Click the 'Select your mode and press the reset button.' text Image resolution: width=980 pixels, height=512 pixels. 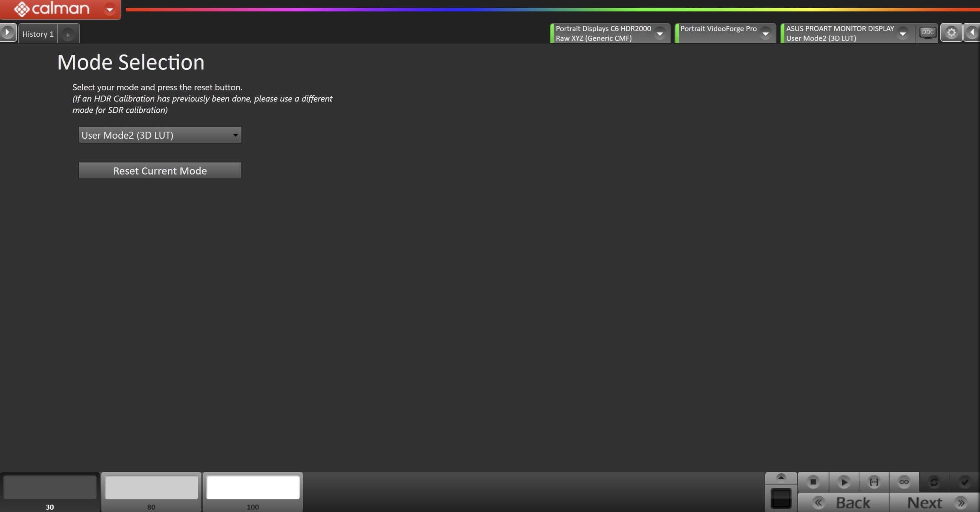157,87
